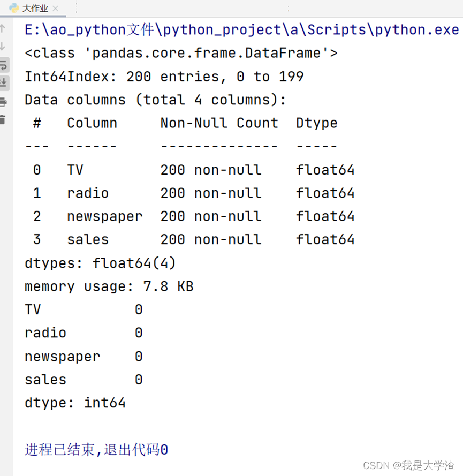Clear console with the trash icon
Screen dimensions: 463x476
pos(3,119)
